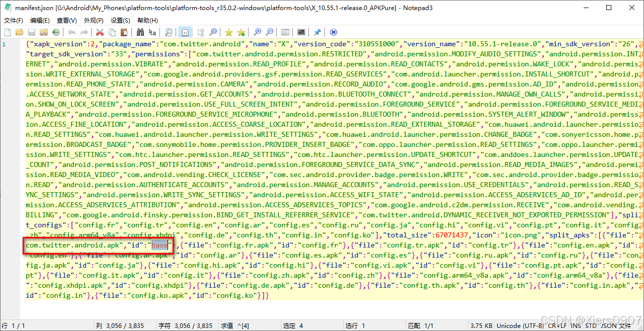The image size is (644, 331).
Task: Click "com.twitter.android.apk" file name text
Action: tap(74, 245)
